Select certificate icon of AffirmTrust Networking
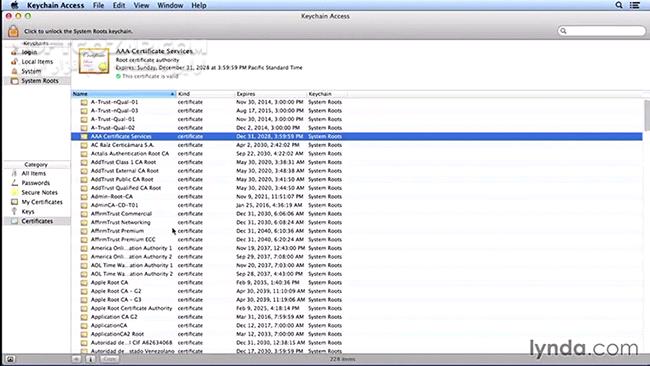 click(x=84, y=223)
